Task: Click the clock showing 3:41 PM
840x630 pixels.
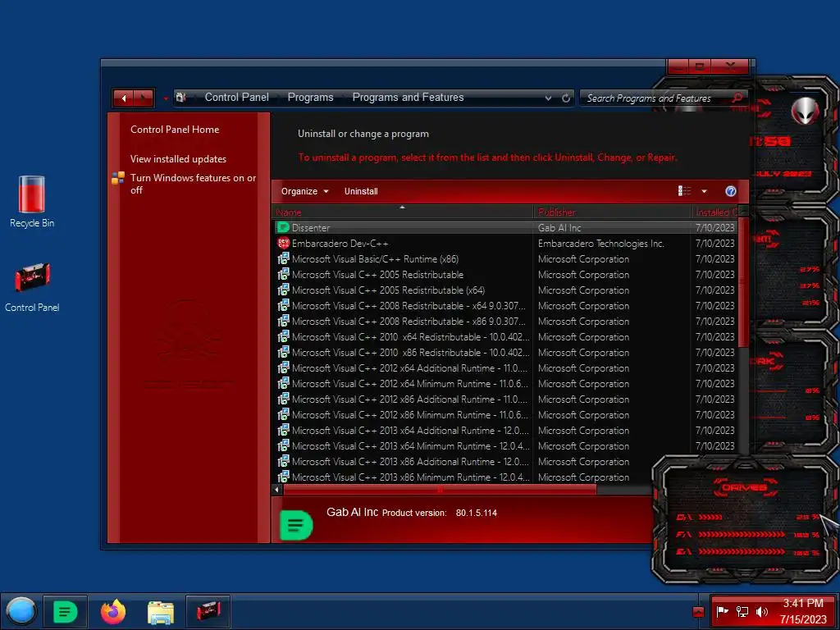Action: click(x=803, y=603)
